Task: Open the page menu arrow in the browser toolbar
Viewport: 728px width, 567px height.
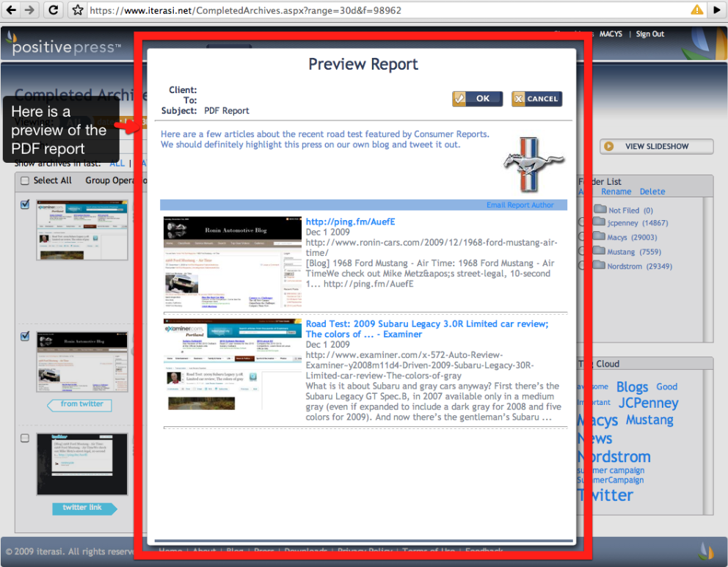Action: point(716,10)
